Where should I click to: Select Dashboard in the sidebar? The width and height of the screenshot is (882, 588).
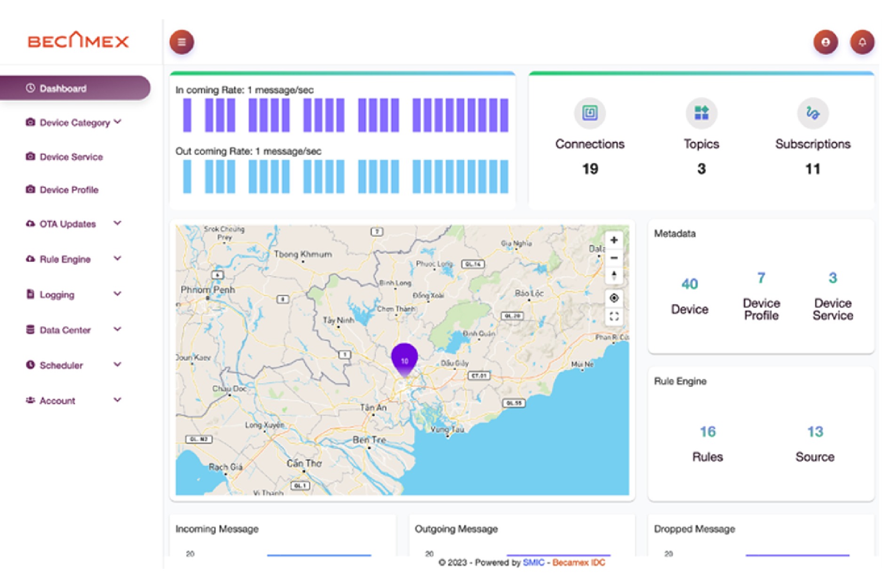(x=63, y=88)
